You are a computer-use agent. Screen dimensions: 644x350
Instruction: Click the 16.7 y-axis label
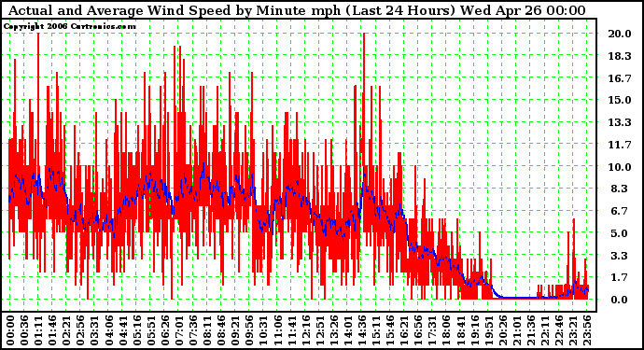tap(620, 78)
